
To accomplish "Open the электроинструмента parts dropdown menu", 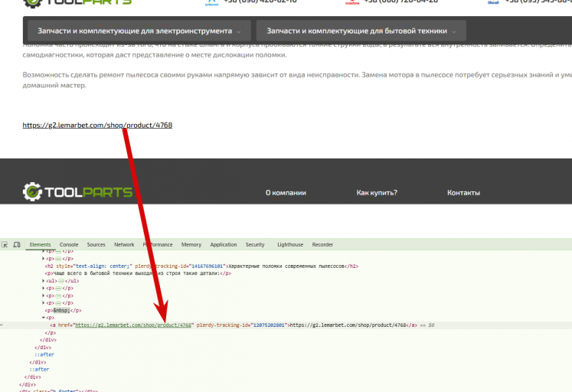I will point(139,31).
